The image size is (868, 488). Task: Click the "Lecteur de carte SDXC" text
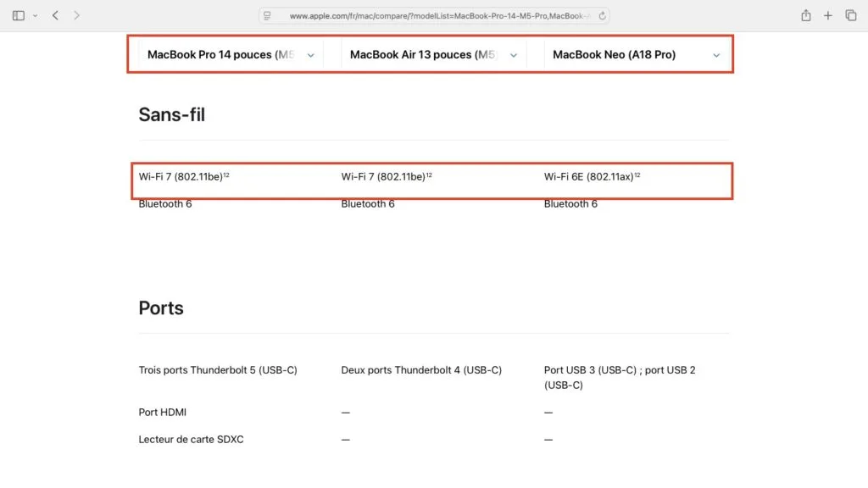point(191,440)
